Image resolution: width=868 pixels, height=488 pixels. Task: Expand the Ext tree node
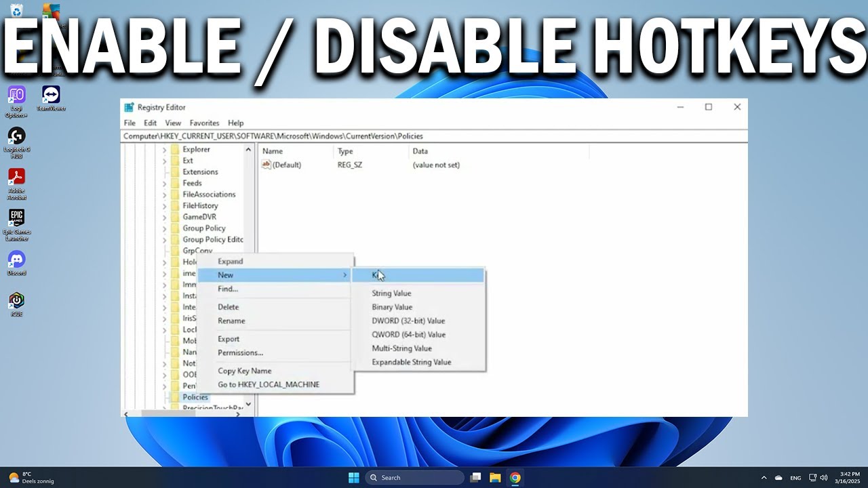coord(164,161)
